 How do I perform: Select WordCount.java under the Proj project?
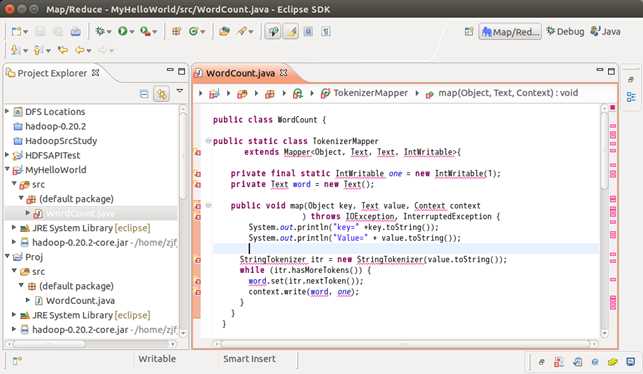[x=80, y=301]
